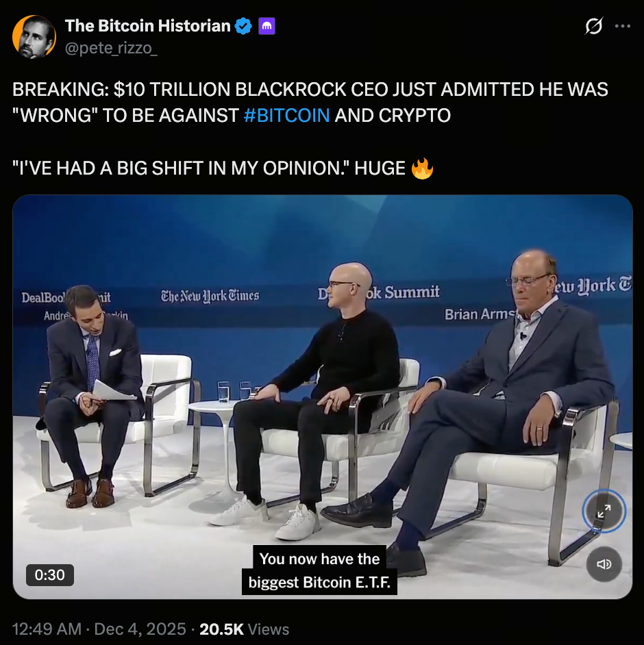Expand the video to fullscreen
The height and width of the screenshot is (645, 644).
point(604,511)
